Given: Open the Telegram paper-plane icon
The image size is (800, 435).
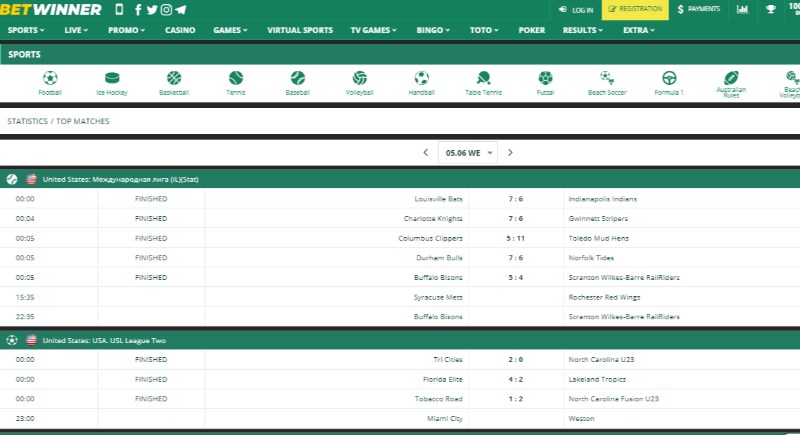Looking at the screenshot, I should (x=181, y=10).
